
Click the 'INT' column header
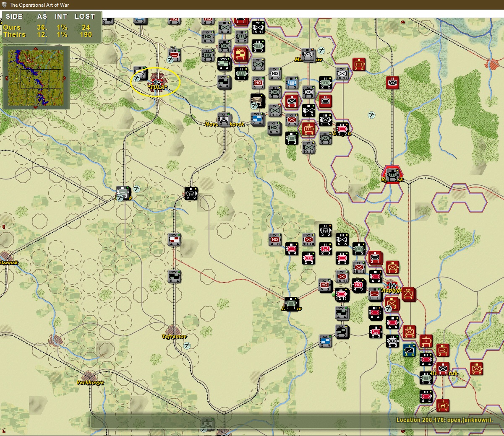pyautogui.click(x=61, y=16)
